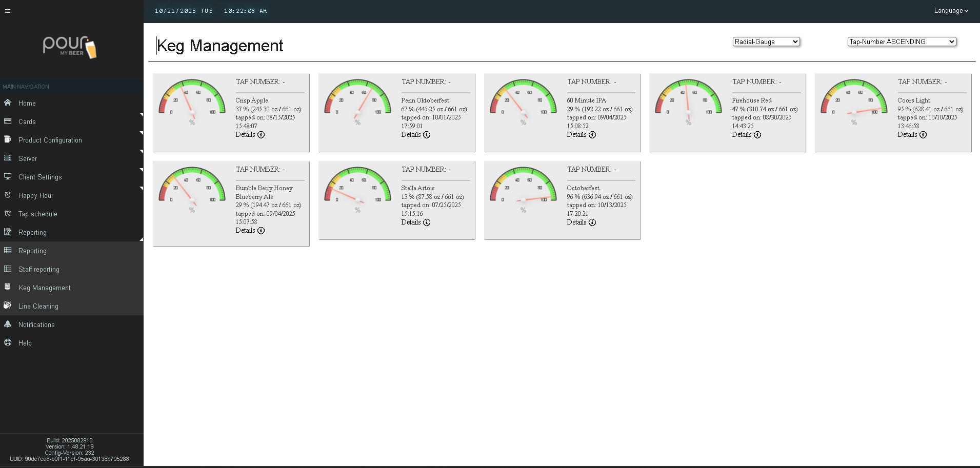This screenshot has height=468, width=980.
Task: Go to Staff reporting
Action: click(x=39, y=269)
